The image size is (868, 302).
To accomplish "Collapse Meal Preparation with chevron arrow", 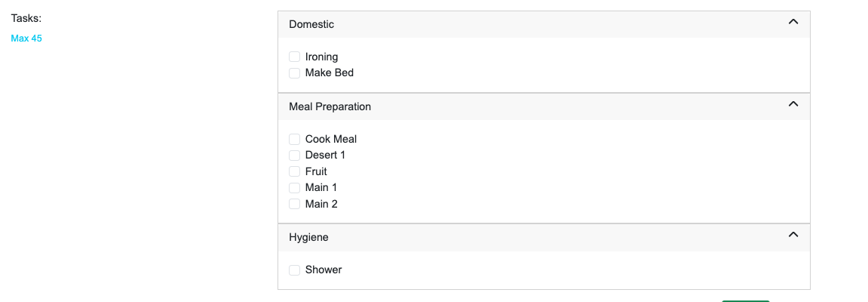I will coord(793,104).
